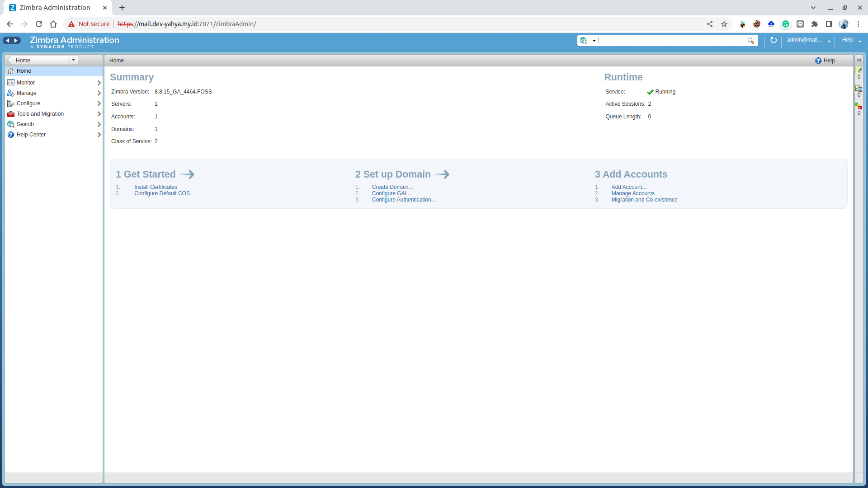Click the browser home button

(53, 24)
